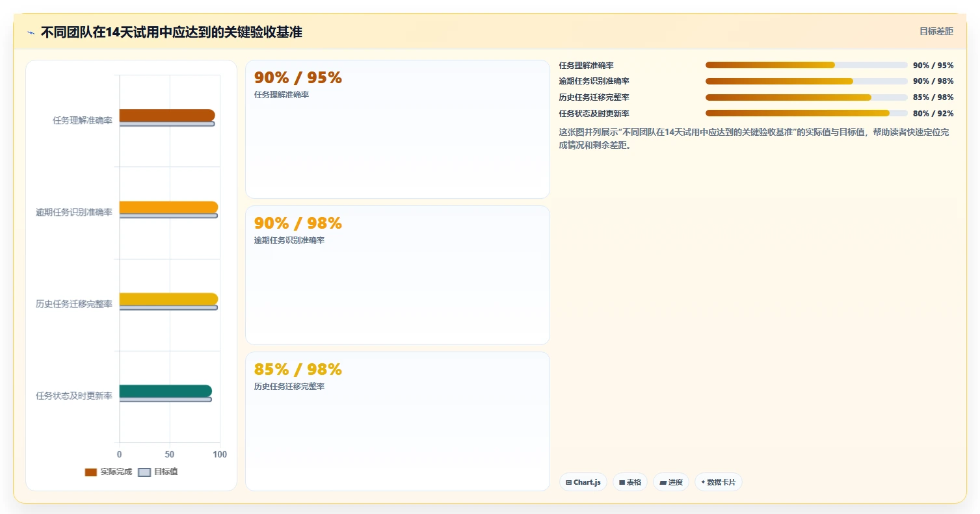Click the yellow 历史任务迁移完整率 chart bar
Screen dimensions: 980x514
(x=168, y=299)
